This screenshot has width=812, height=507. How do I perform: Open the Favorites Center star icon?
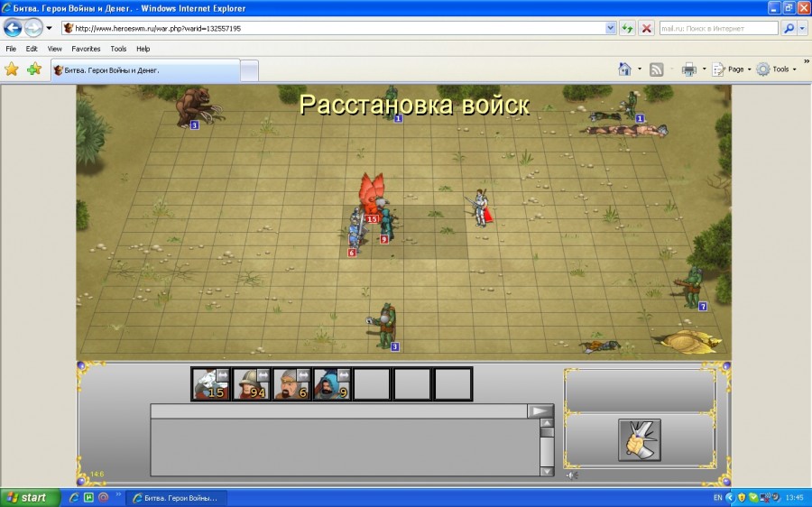(x=12, y=69)
